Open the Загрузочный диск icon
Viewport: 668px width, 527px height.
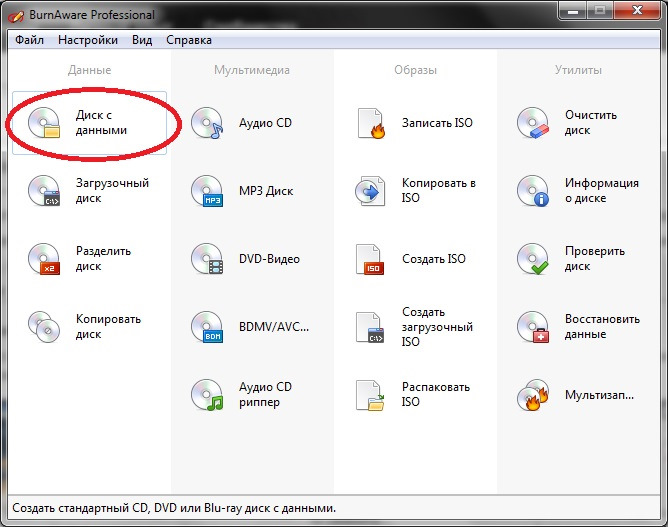(44, 191)
